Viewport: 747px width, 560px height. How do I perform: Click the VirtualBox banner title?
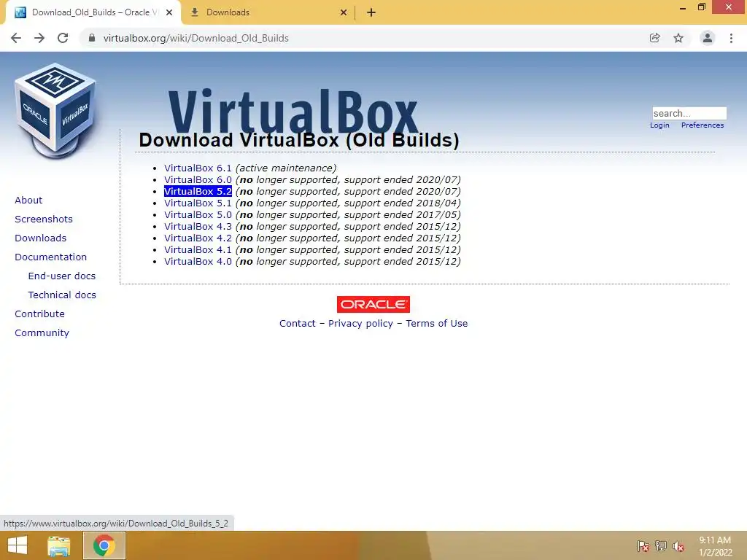[x=293, y=112]
